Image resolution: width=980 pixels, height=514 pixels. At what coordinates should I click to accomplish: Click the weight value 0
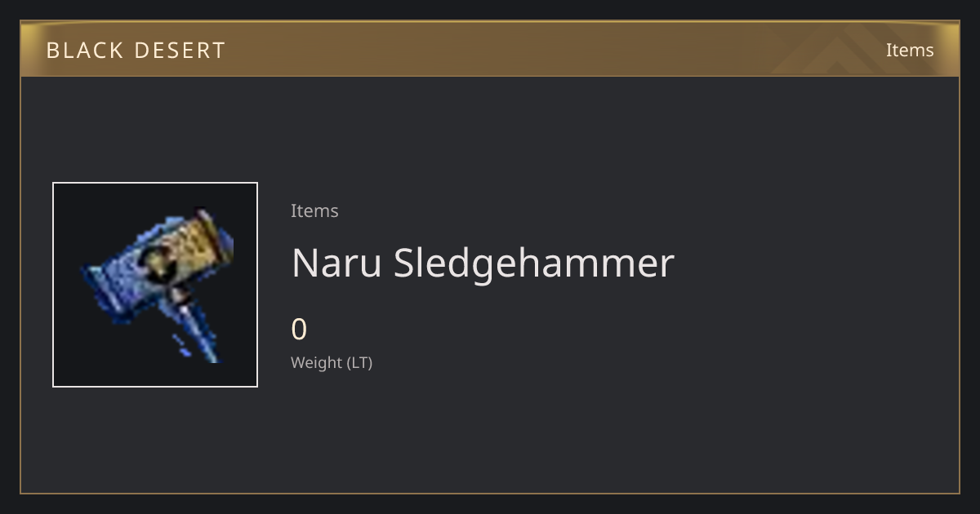(299, 330)
